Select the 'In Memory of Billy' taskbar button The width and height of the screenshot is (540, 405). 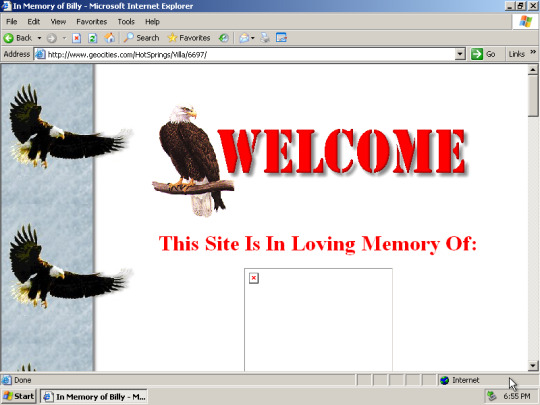pos(94,397)
